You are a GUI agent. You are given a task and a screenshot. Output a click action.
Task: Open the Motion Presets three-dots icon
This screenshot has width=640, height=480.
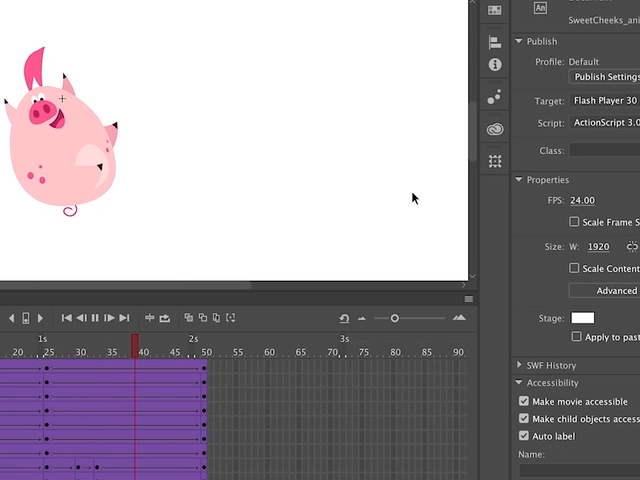[x=495, y=97]
